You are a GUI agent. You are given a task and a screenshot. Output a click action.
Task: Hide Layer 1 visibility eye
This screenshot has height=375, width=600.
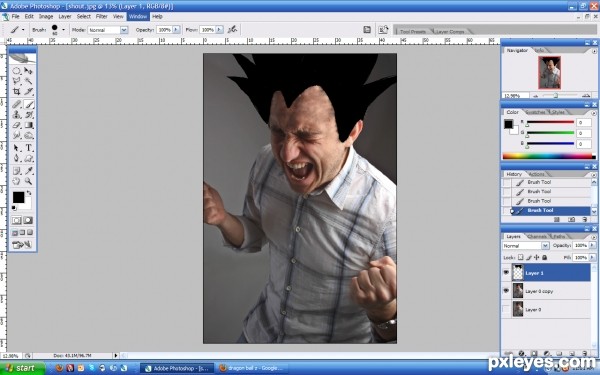[506, 273]
